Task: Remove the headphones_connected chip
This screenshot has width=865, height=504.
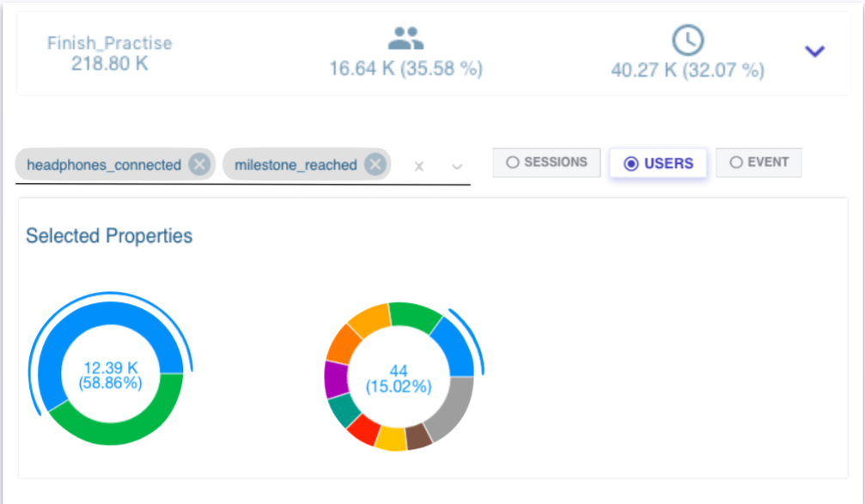Action: (199, 165)
